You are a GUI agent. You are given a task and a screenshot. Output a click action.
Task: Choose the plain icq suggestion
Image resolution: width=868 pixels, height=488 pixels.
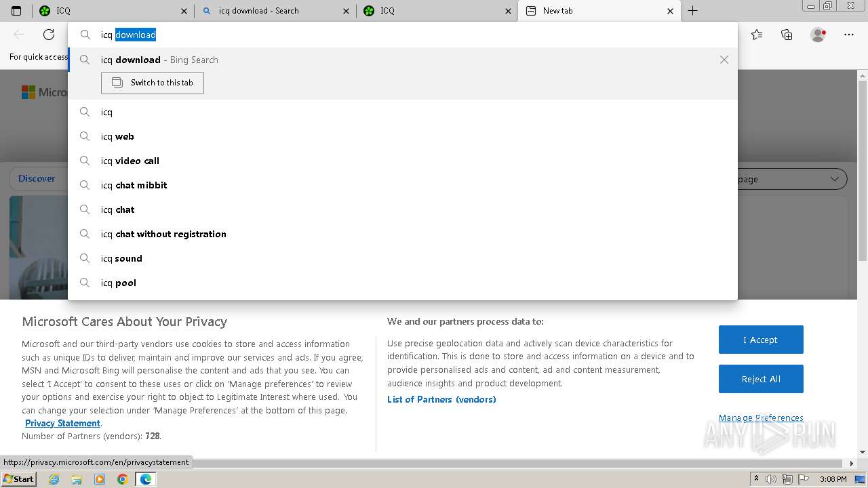(x=403, y=112)
